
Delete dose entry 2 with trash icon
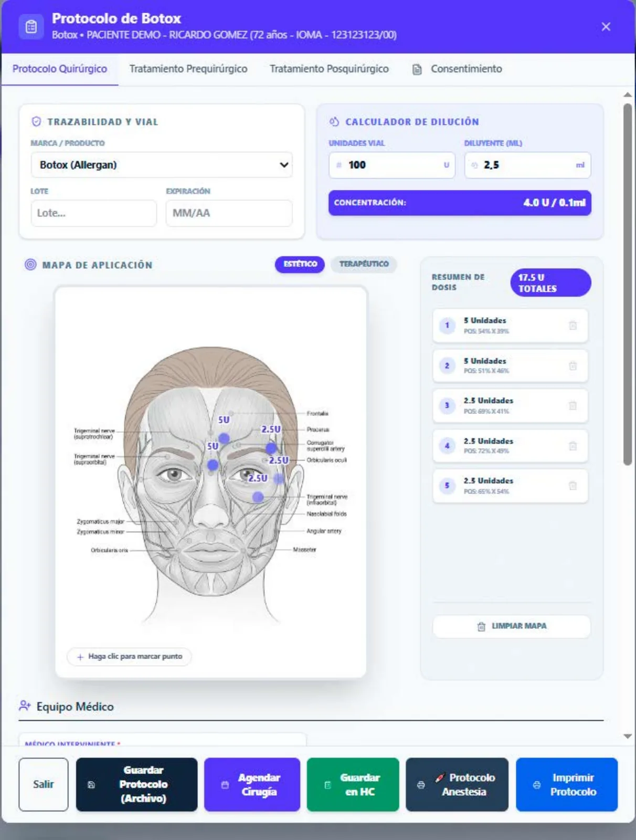(573, 365)
